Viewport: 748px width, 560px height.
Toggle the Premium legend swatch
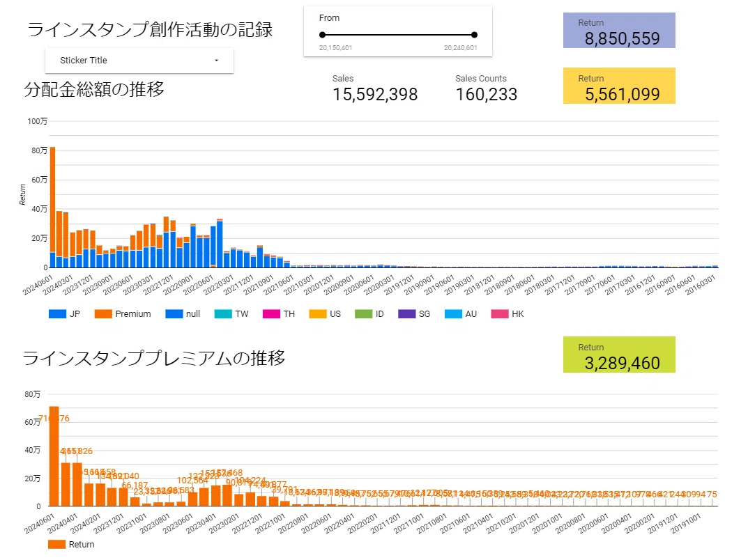pyautogui.click(x=103, y=313)
